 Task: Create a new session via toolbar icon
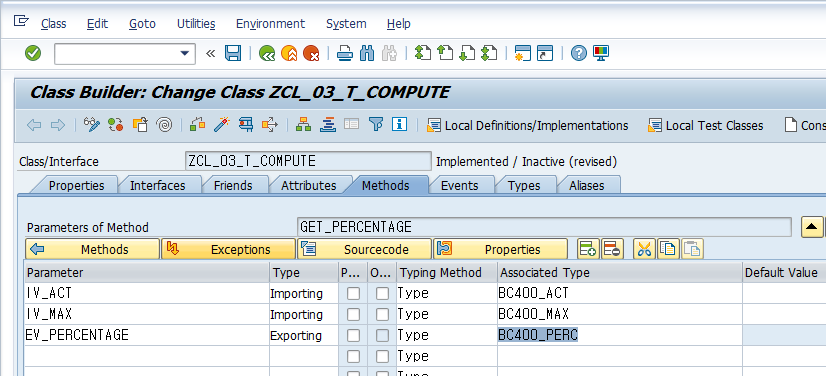523,53
